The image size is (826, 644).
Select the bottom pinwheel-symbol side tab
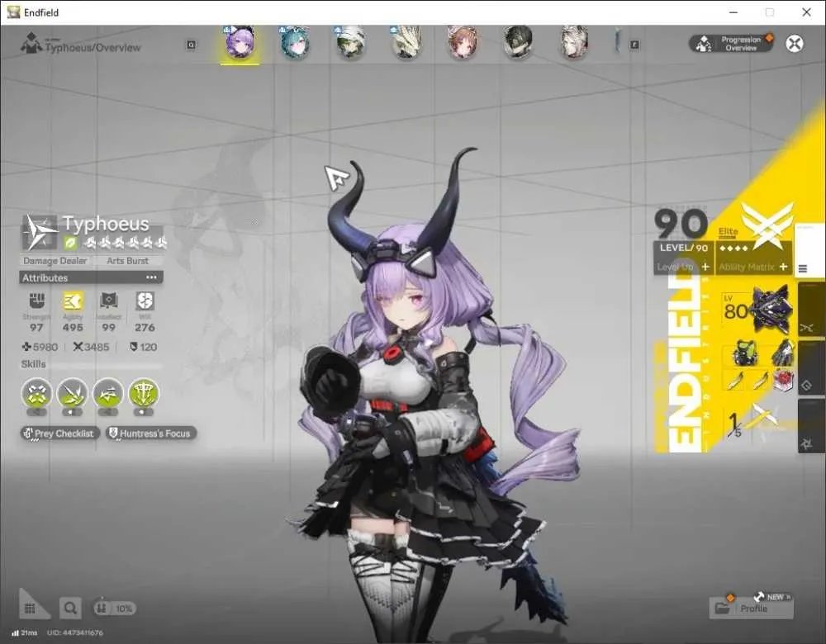[810, 425]
